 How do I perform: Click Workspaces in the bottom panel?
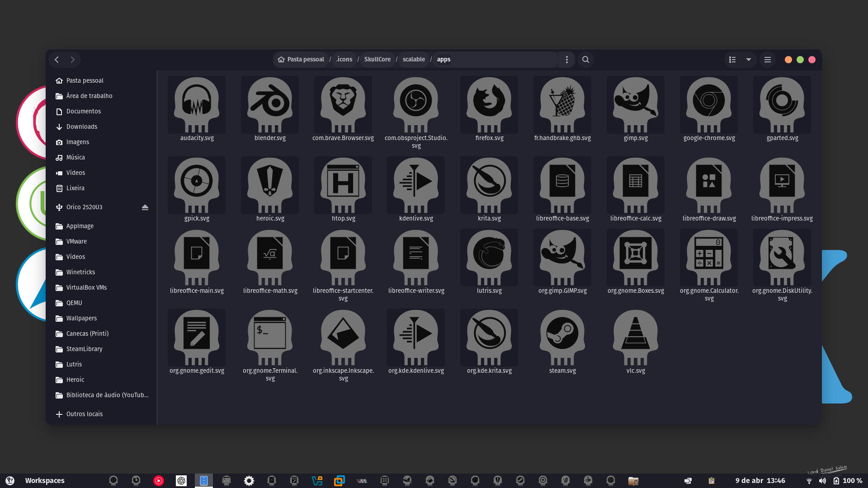45,481
